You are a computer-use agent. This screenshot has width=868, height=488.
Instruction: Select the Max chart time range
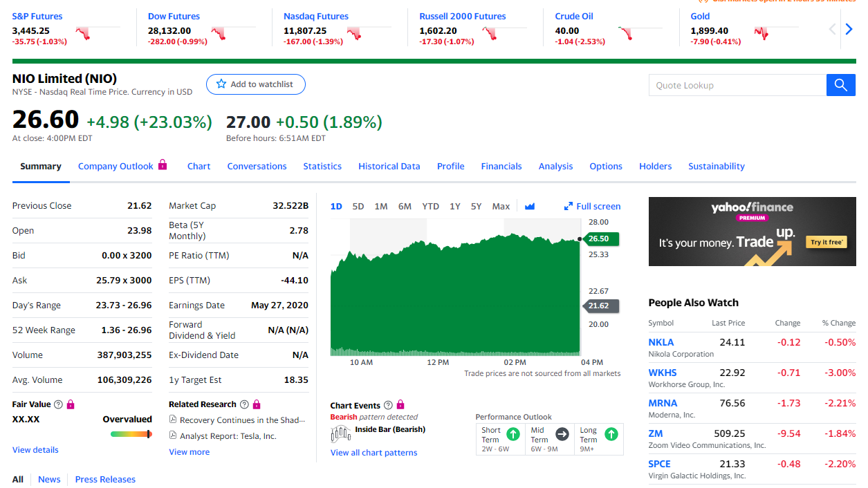(x=501, y=207)
